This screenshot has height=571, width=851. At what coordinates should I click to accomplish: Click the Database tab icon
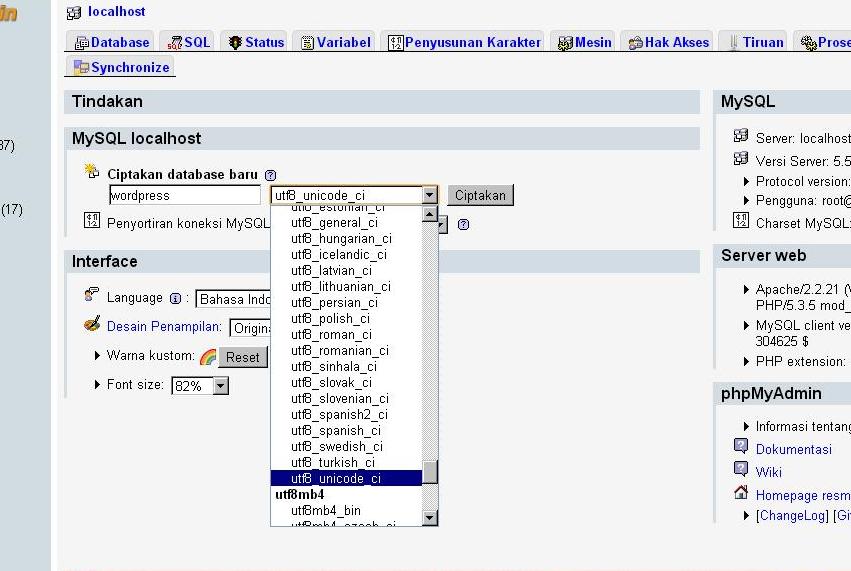[81, 43]
